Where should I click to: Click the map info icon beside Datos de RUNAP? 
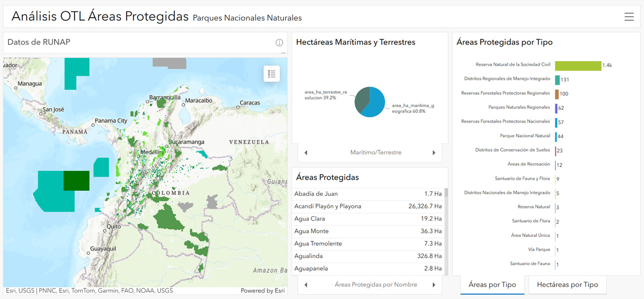(x=279, y=43)
